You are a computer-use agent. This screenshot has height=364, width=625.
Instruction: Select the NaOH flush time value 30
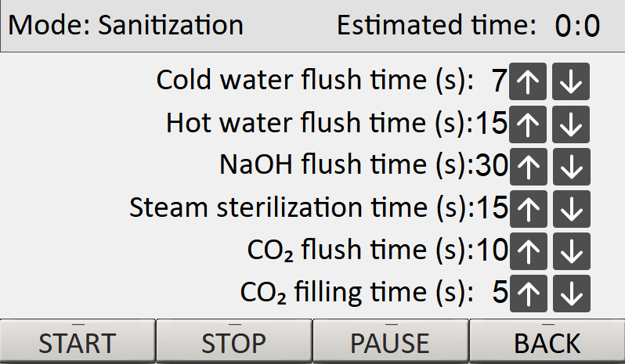point(493,165)
